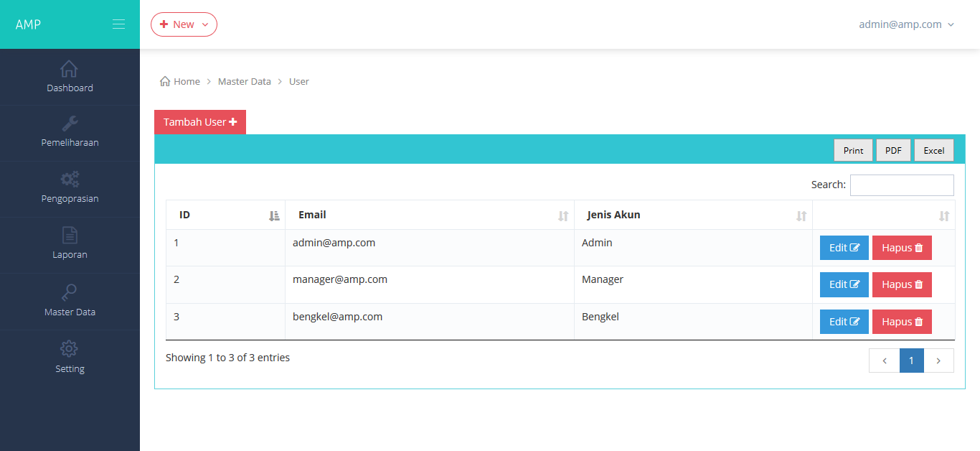The image size is (980, 451).
Task: Open the Master Data key icon
Action: coord(70,292)
